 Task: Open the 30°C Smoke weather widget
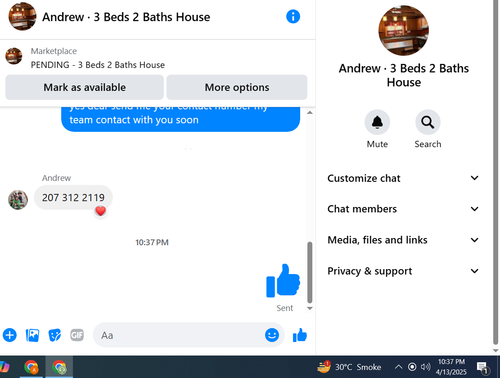coord(349,367)
